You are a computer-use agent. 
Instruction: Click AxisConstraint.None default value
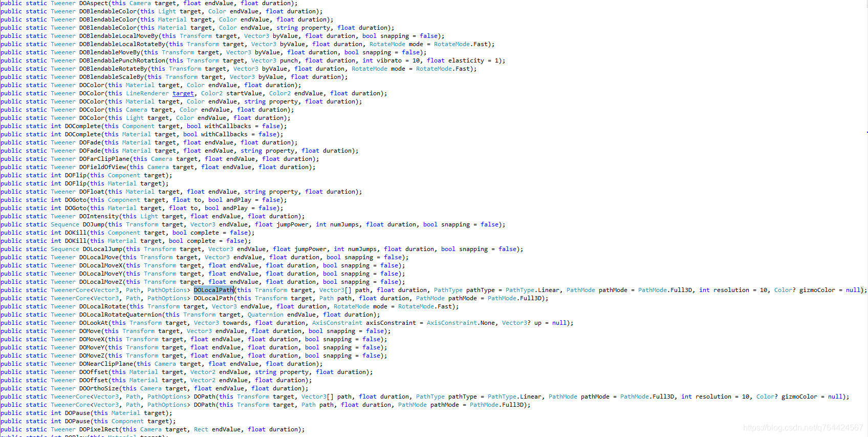pos(461,323)
